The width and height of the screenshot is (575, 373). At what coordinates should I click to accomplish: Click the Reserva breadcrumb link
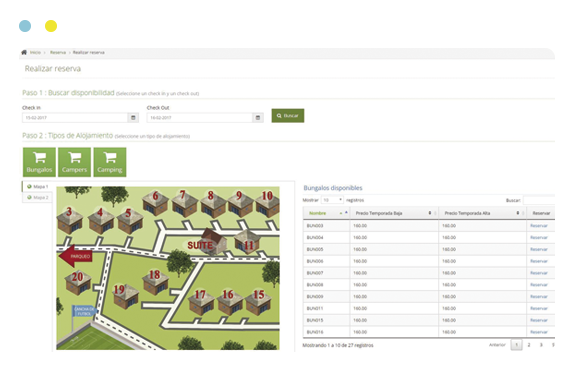[x=58, y=52]
